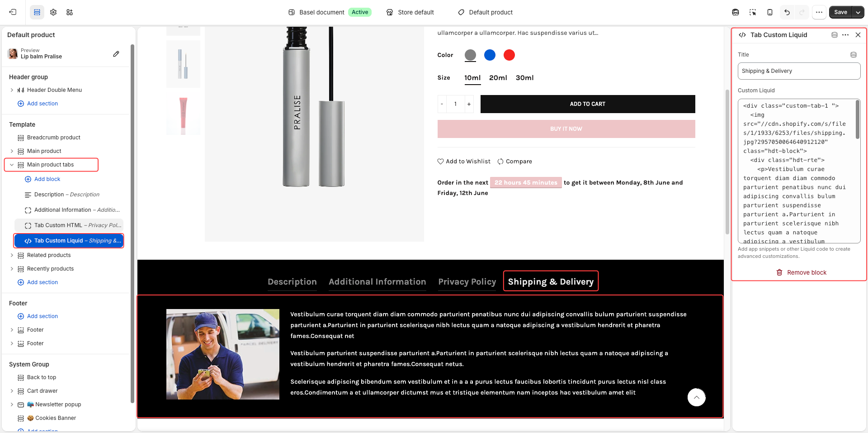
Task: Open the Default product template selector
Action: [485, 12]
